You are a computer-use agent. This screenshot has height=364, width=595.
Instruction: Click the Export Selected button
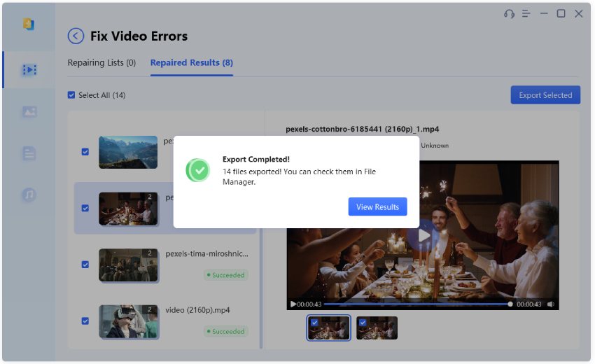(545, 95)
